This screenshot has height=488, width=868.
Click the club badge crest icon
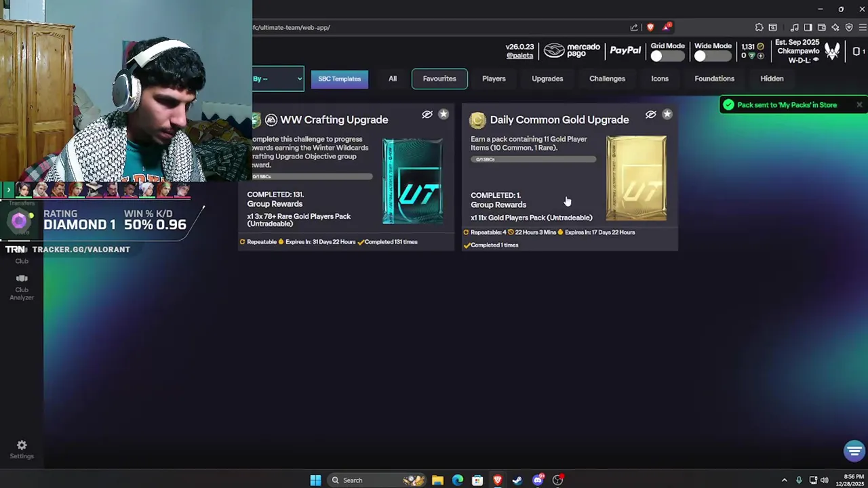tap(832, 51)
